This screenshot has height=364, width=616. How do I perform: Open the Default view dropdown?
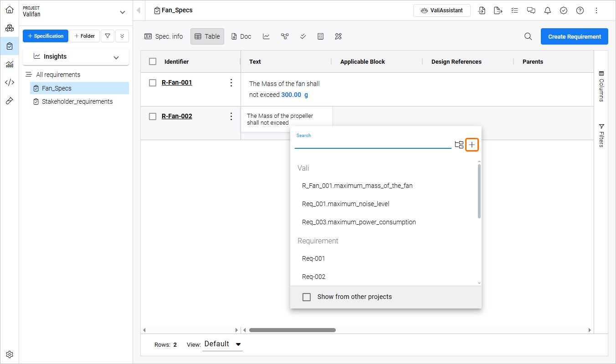click(222, 344)
